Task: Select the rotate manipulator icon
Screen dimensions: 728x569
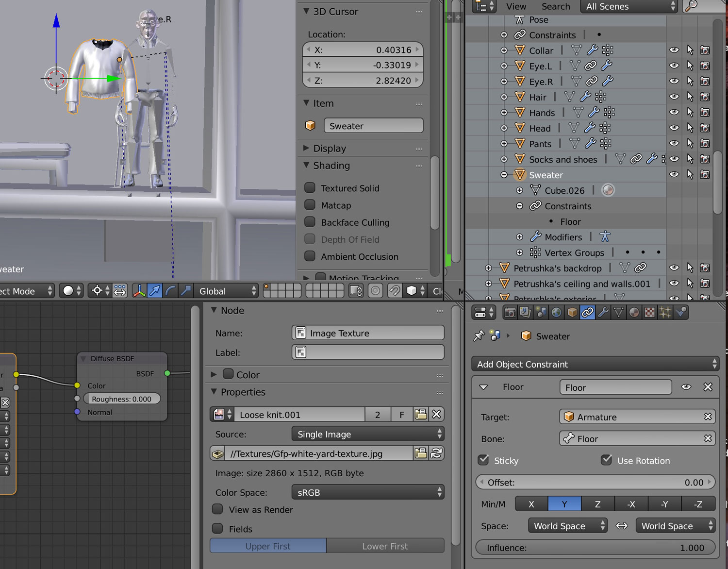Action: (170, 291)
